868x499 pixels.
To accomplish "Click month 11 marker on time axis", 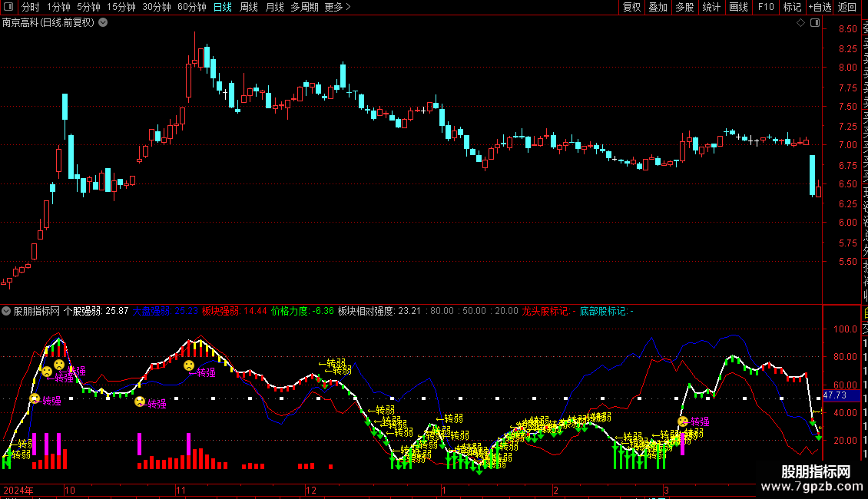I will (181, 490).
